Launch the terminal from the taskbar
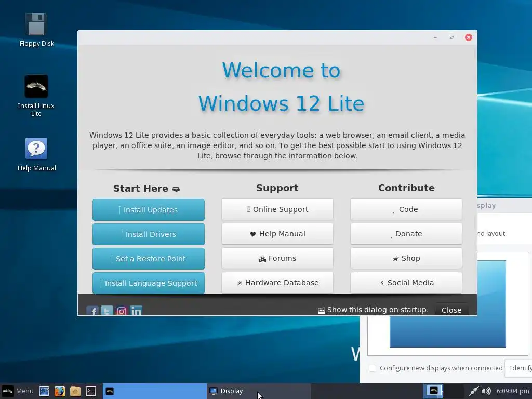This screenshot has height=399, width=532. 91,391
